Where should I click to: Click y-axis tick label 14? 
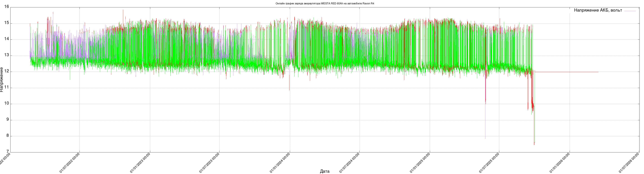click(7, 39)
